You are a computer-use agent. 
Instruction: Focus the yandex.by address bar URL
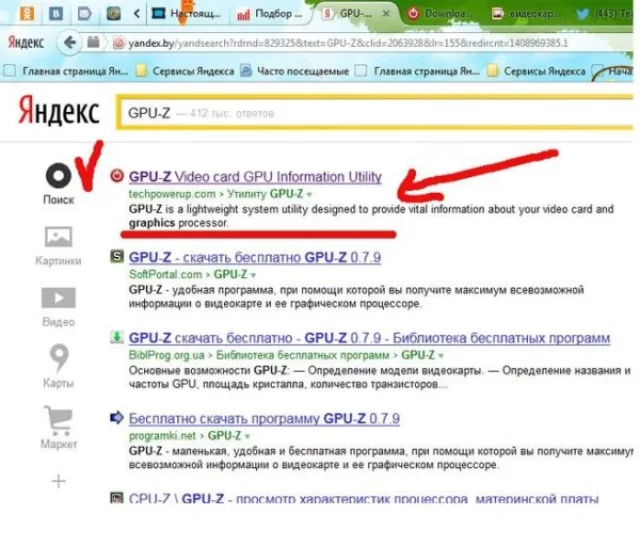348,43
